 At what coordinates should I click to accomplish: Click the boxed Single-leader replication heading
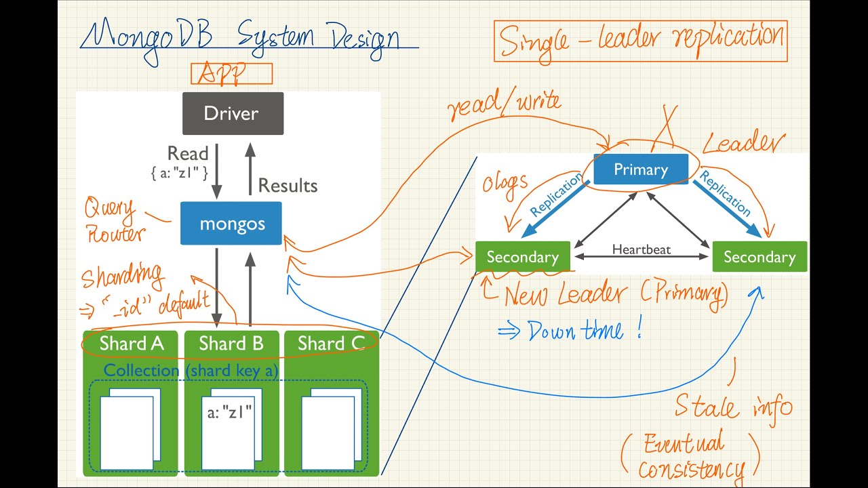point(642,41)
